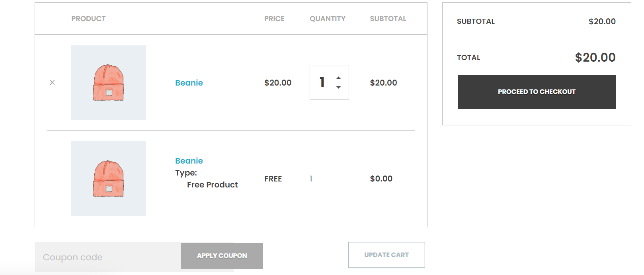Click the Update Cart button
The image size is (644, 275).
[x=386, y=255]
